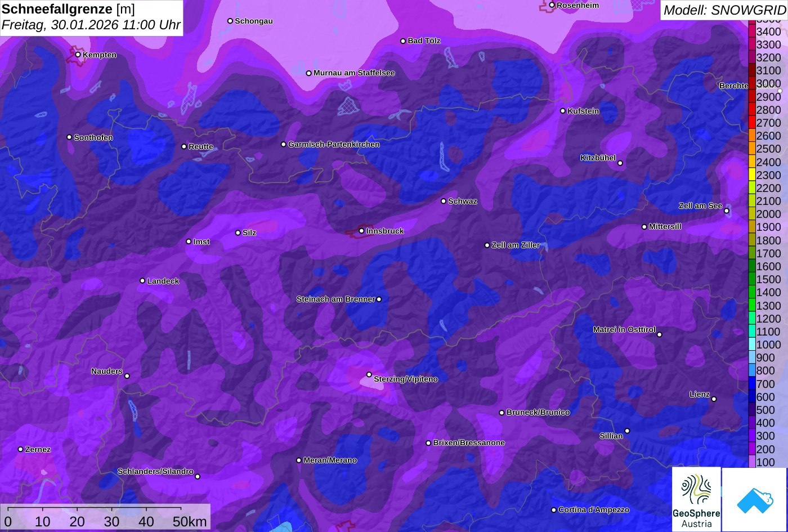
Task: Click the Schongau location marker dot
Action: coord(230,21)
